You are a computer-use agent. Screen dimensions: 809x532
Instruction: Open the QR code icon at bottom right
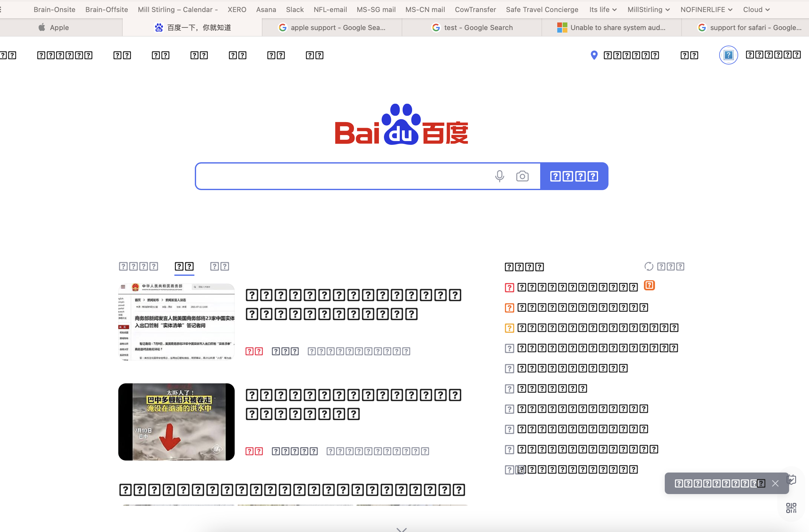click(x=791, y=508)
